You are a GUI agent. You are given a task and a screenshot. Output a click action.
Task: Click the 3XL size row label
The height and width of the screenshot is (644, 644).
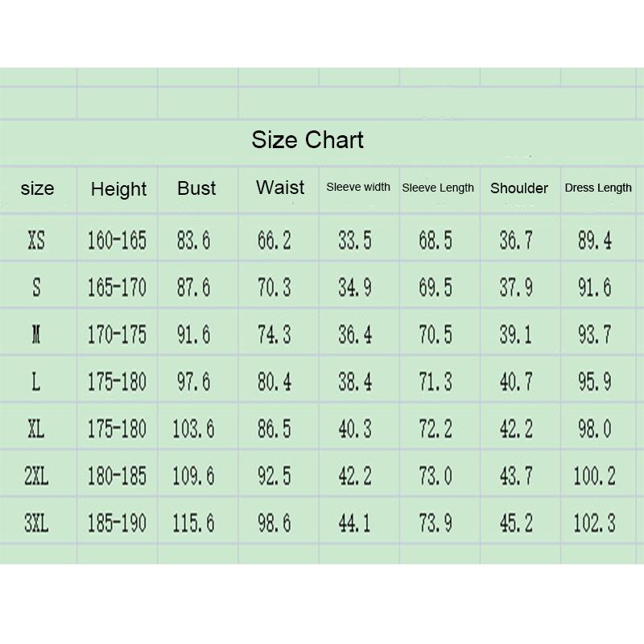(36, 524)
